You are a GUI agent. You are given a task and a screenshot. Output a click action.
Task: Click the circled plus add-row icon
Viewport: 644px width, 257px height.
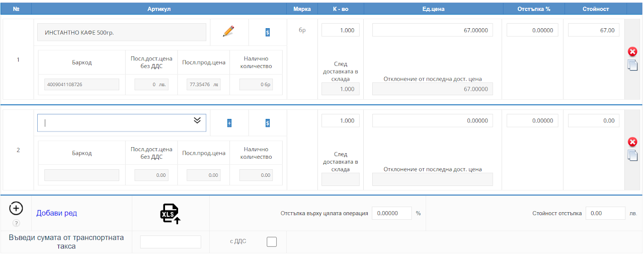point(16,208)
